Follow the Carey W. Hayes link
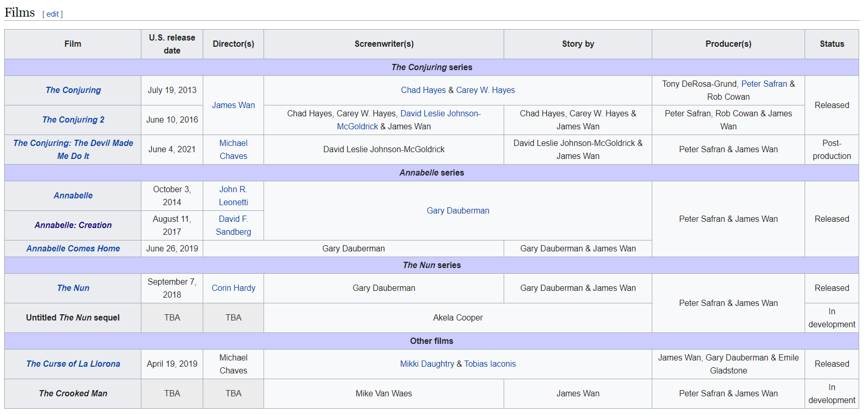The width and height of the screenshot is (868, 414). (485, 90)
